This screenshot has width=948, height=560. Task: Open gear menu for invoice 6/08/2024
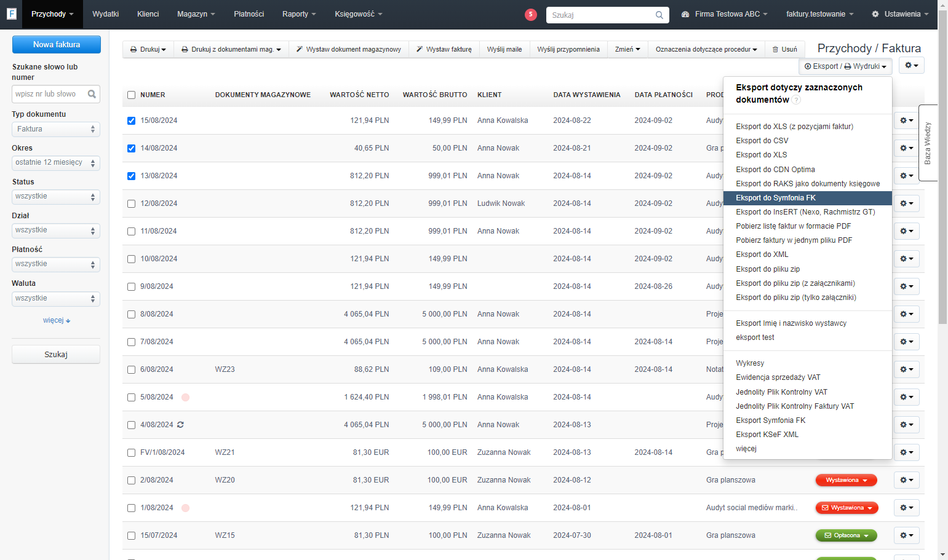pyautogui.click(x=907, y=369)
